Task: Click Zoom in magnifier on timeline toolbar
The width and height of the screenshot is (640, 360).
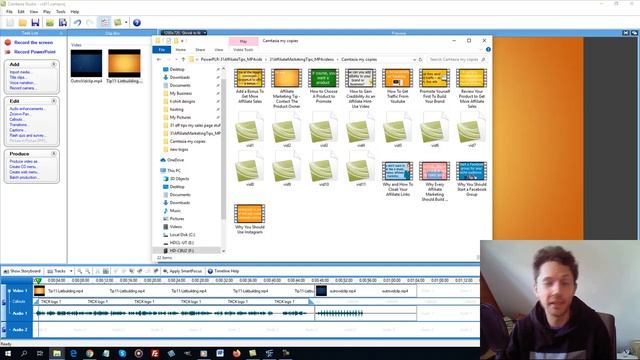Action: (x=80, y=271)
